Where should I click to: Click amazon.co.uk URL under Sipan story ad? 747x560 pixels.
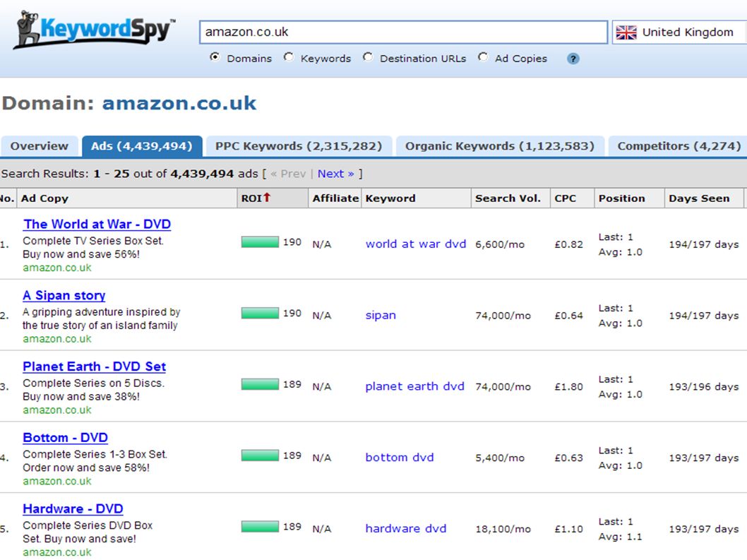click(57, 339)
